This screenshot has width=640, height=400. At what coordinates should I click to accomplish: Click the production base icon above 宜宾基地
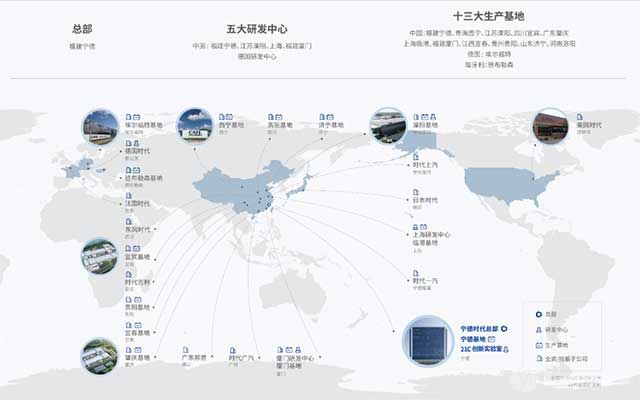coord(136,248)
